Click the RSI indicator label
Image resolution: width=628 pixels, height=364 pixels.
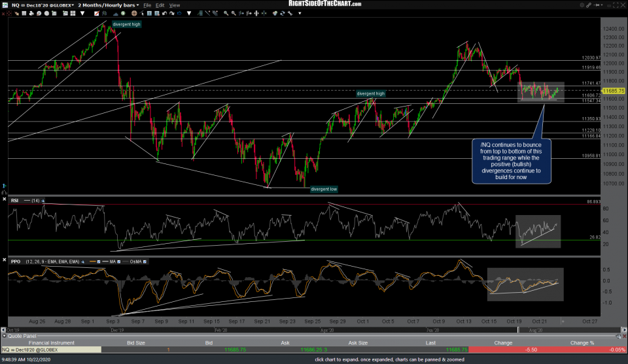pyautogui.click(x=14, y=201)
